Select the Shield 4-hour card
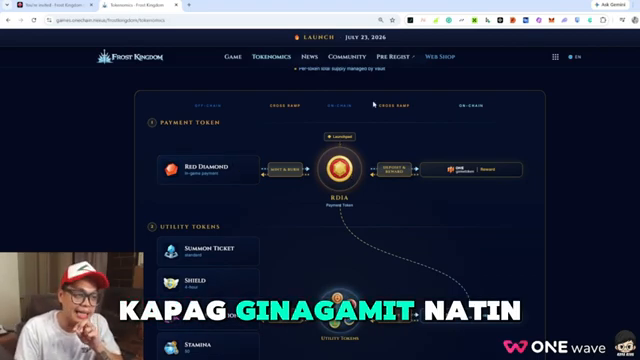This screenshot has width=640, height=360. 208,283
